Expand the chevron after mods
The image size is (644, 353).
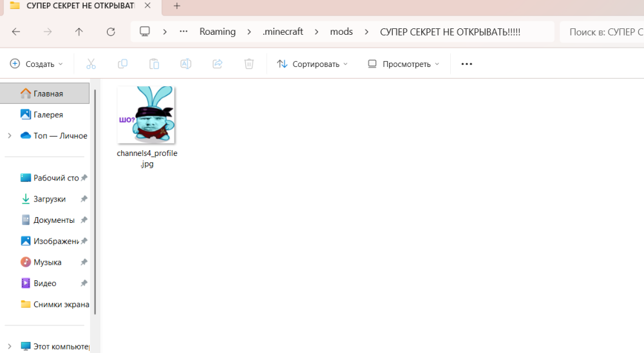tap(366, 32)
